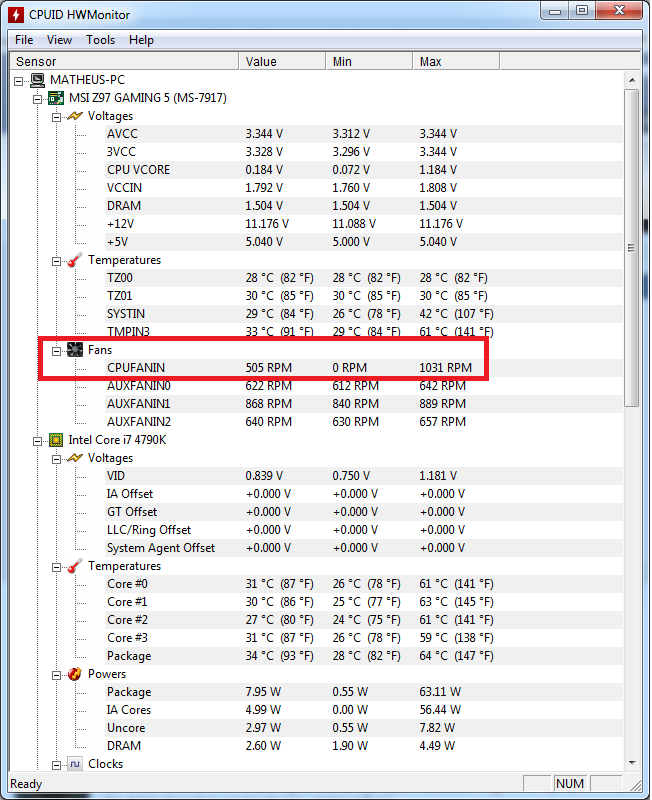This screenshot has width=652, height=800.
Task: Collapse the CPU Voltages group
Action: click(x=57, y=459)
